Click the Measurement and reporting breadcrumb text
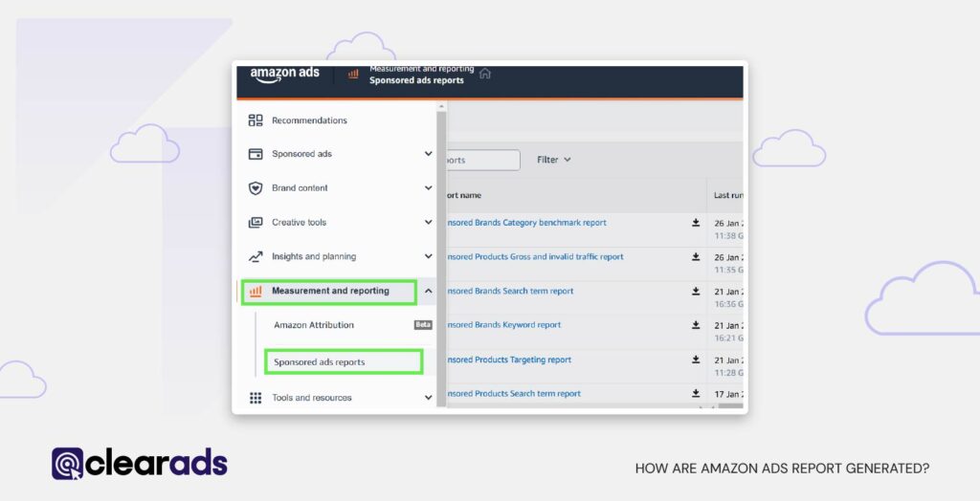The width and height of the screenshot is (980, 501). coord(422,69)
